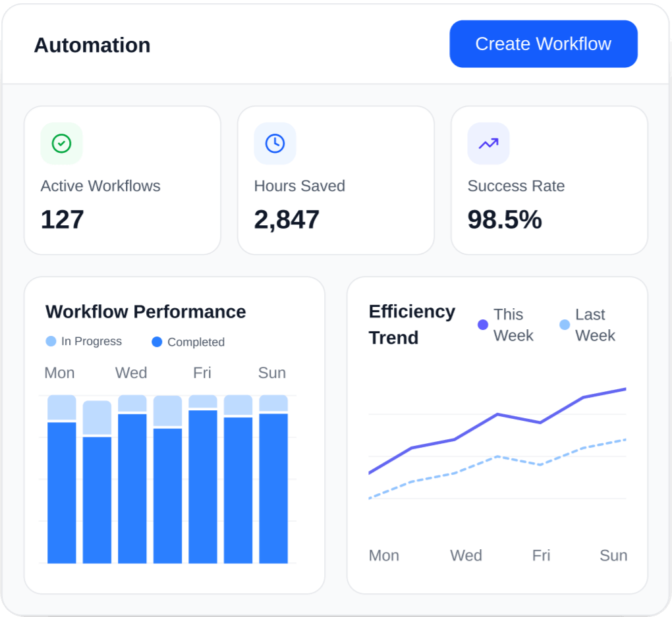Click the clock icon for Hours Saved
Image resolution: width=672 pixels, height=617 pixels.
click(275, 144)
